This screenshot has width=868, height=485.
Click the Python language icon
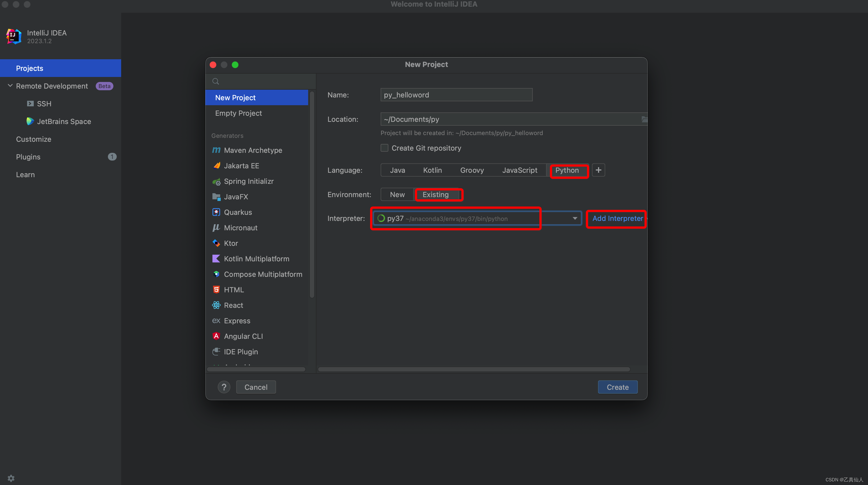tap(567, 170)
